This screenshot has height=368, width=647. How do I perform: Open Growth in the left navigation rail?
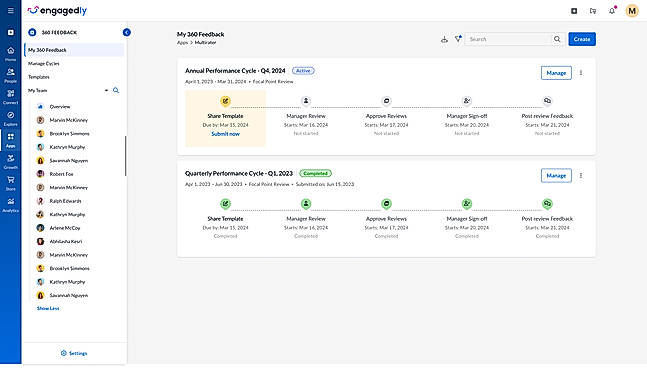(x=11, y=161)
